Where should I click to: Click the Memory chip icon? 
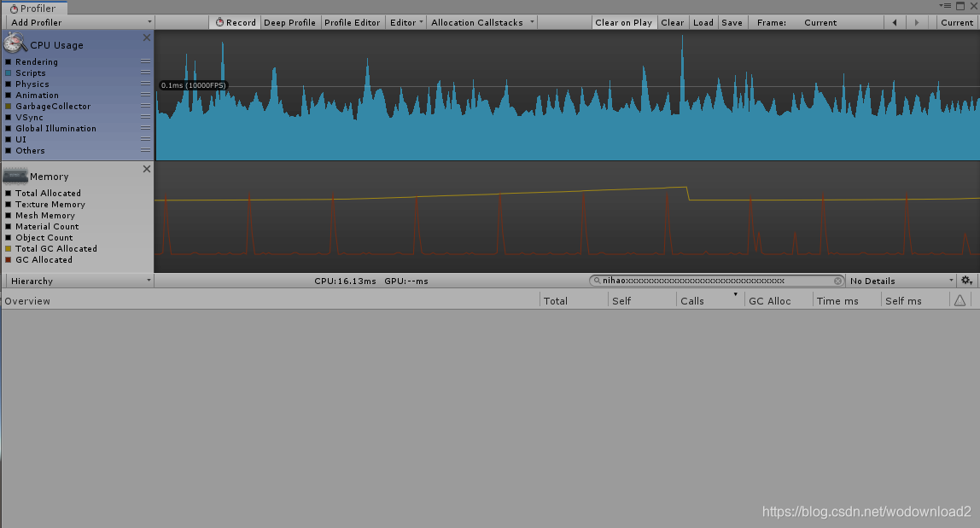[15, 176]
